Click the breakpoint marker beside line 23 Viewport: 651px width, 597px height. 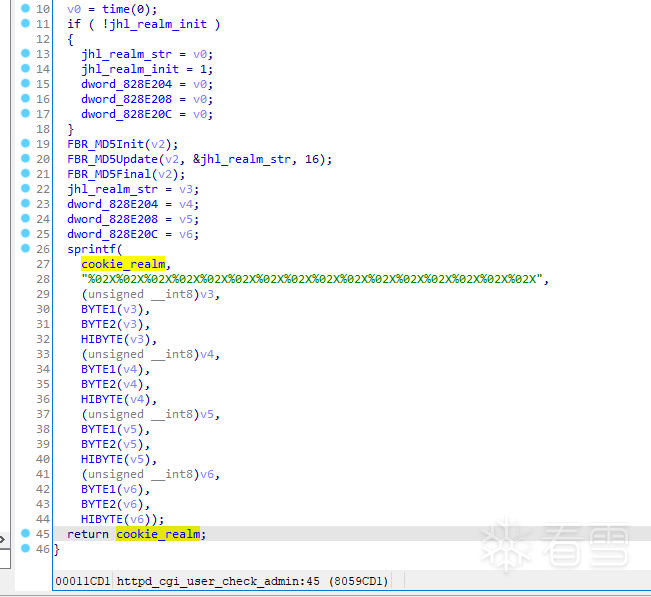coord(25,203)
